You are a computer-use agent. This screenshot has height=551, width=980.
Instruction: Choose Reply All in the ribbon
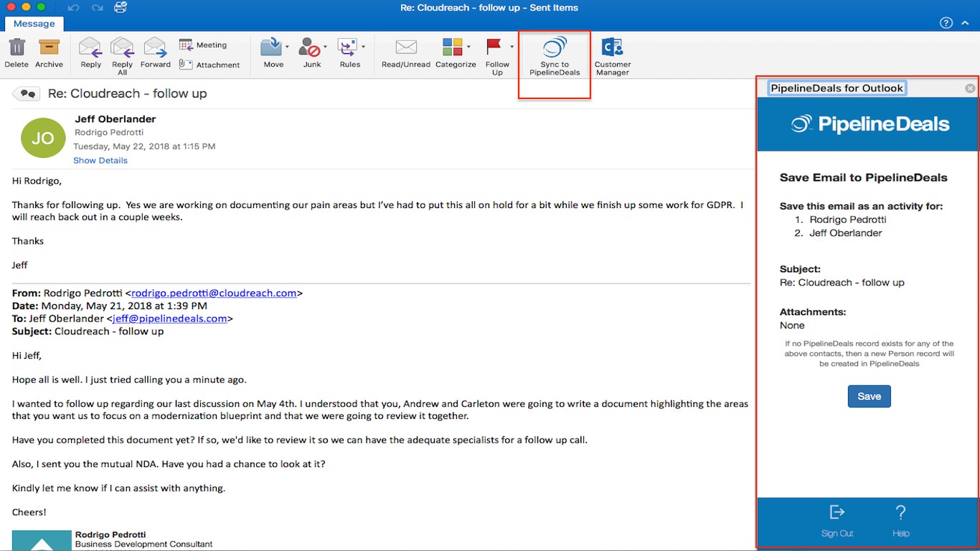click(122, 56)
